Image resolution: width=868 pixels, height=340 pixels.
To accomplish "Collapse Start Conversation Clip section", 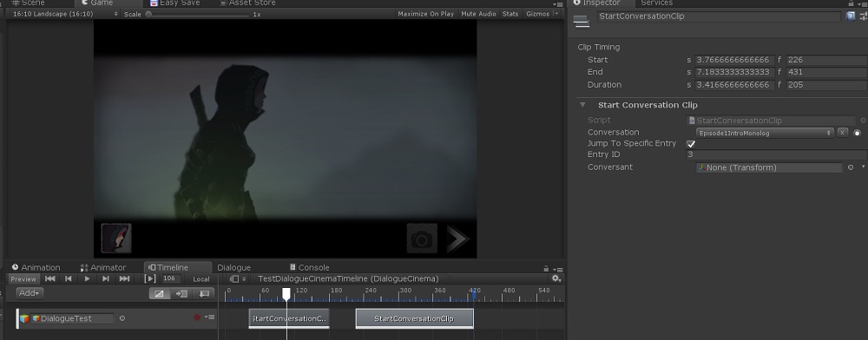I will coord(582,105).
